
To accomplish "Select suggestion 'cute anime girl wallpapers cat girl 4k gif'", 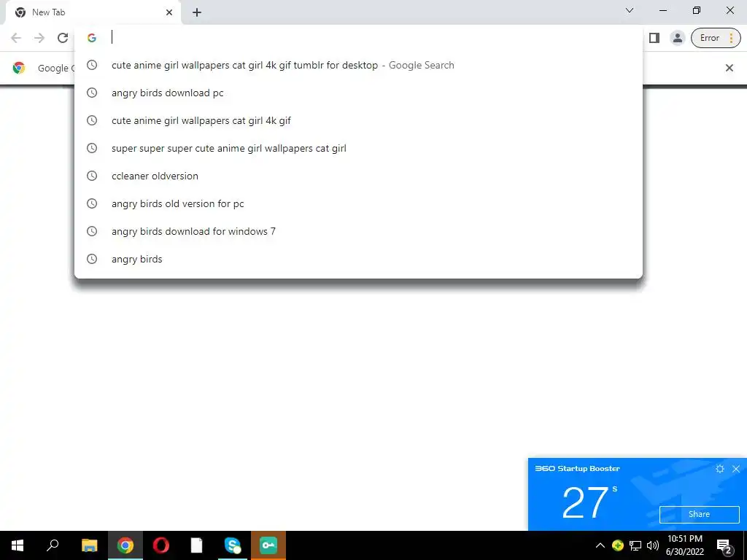I will [358, 120].
